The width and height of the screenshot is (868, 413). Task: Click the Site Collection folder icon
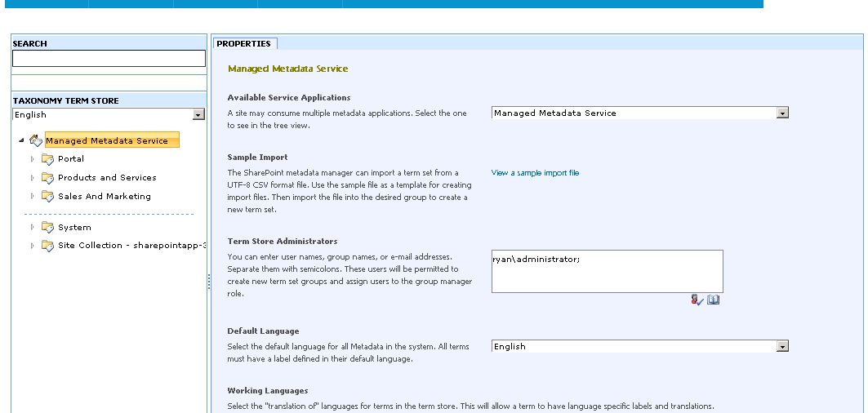pyautogui.click(x=47, y=246)
